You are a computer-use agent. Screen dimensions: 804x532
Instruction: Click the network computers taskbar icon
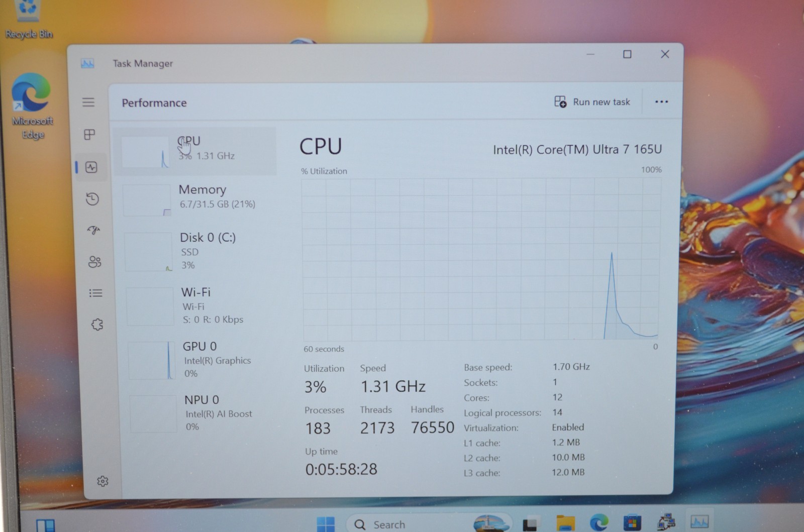tap(666, 522)
